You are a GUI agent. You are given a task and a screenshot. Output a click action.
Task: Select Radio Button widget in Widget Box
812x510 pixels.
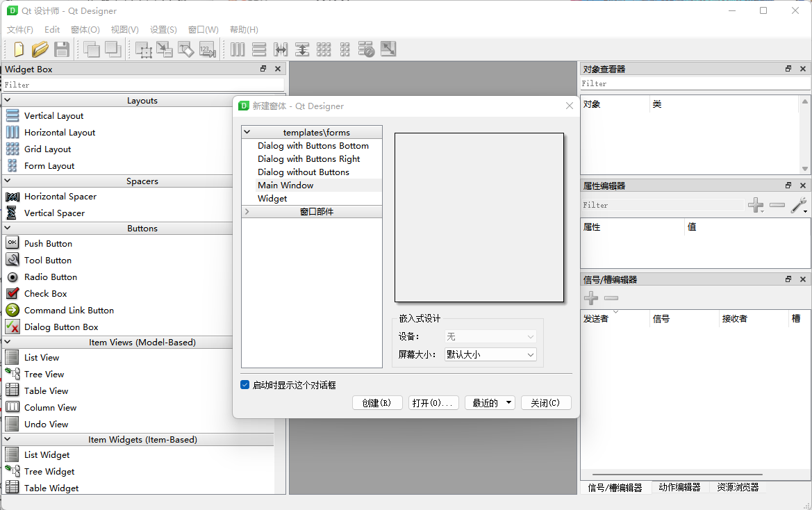point(42,277)
